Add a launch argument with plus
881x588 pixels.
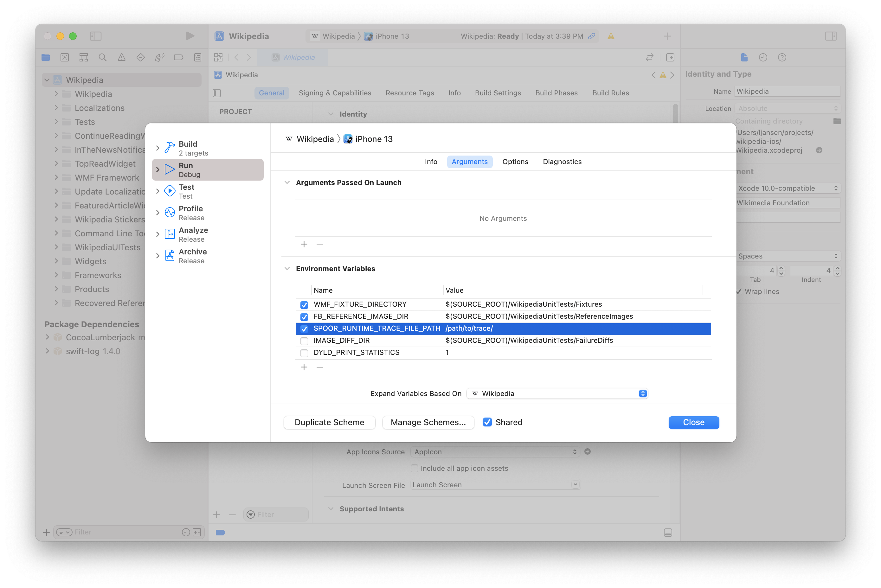tap(304, 245)
